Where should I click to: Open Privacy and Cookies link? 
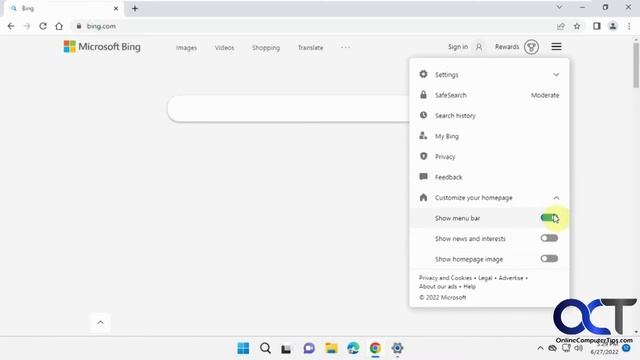tap(445, 278)
